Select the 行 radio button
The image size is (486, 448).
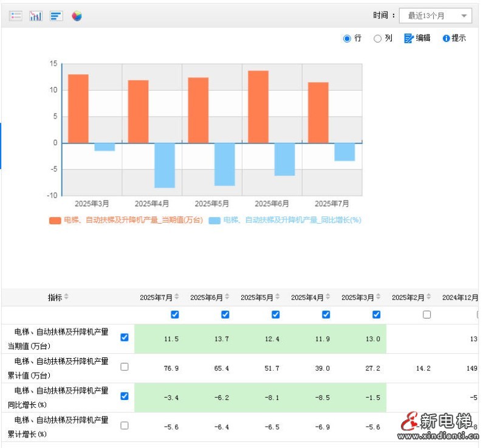pos(347,38)
